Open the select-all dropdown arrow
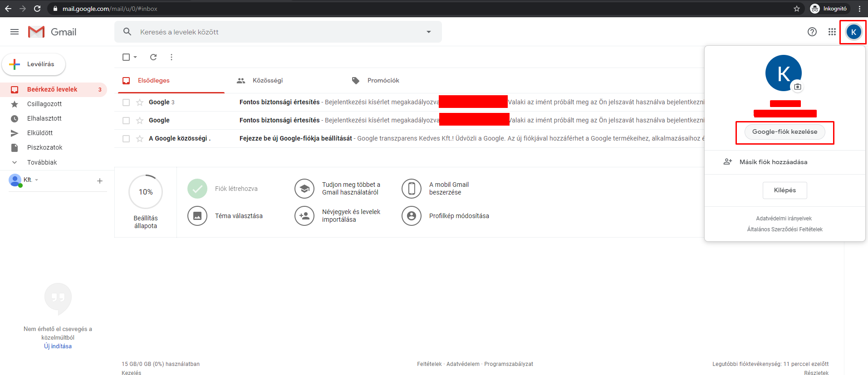Viewport: 868px width, 375px height. click(x=135, y=57)
